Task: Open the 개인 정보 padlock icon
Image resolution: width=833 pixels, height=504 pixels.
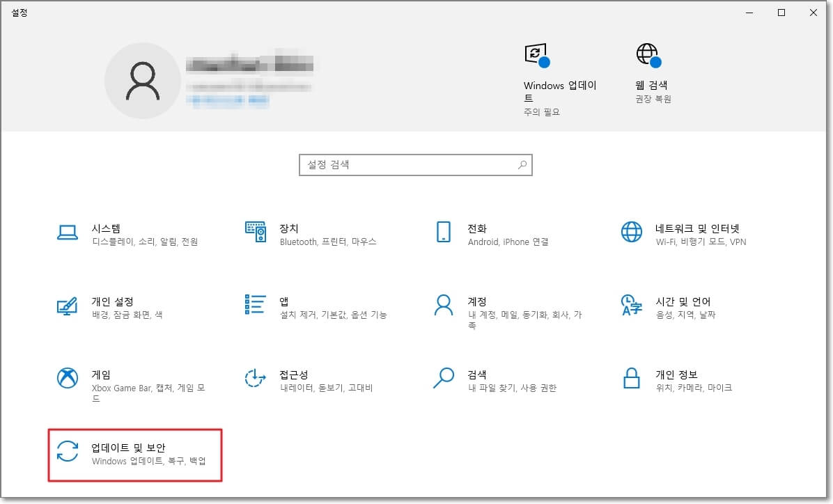Action: (x=632, y=378)
